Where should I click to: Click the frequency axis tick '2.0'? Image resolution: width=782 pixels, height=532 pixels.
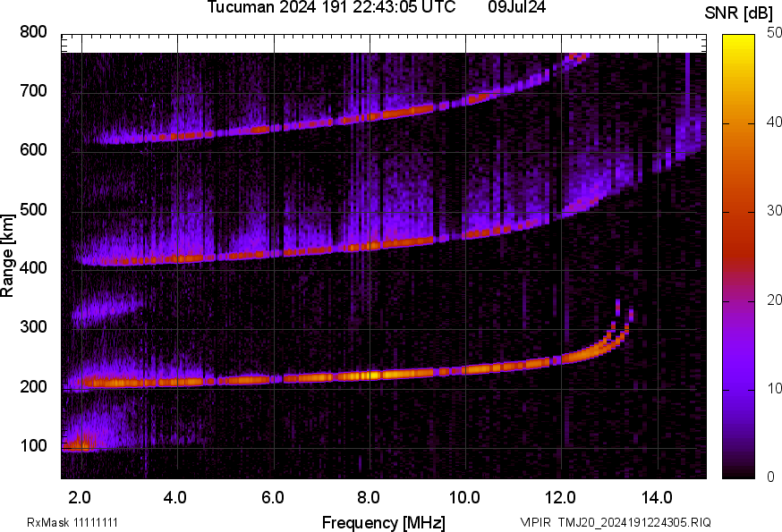pos(80,497)
